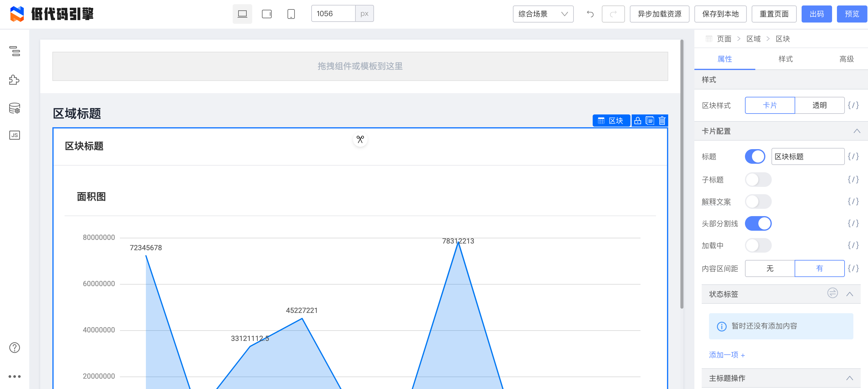
Task: Switch to the 样式 tab
Action: [x=785, y=59]
